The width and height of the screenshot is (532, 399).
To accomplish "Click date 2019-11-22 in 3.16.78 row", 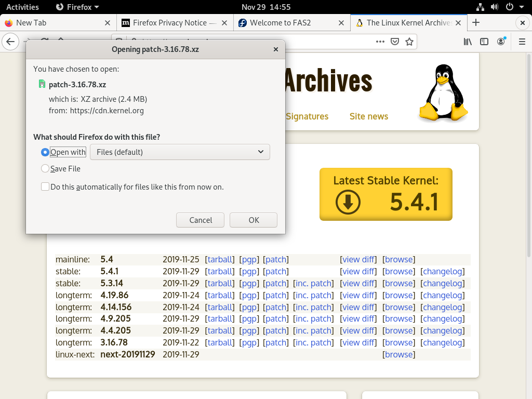I will (181, 343).
